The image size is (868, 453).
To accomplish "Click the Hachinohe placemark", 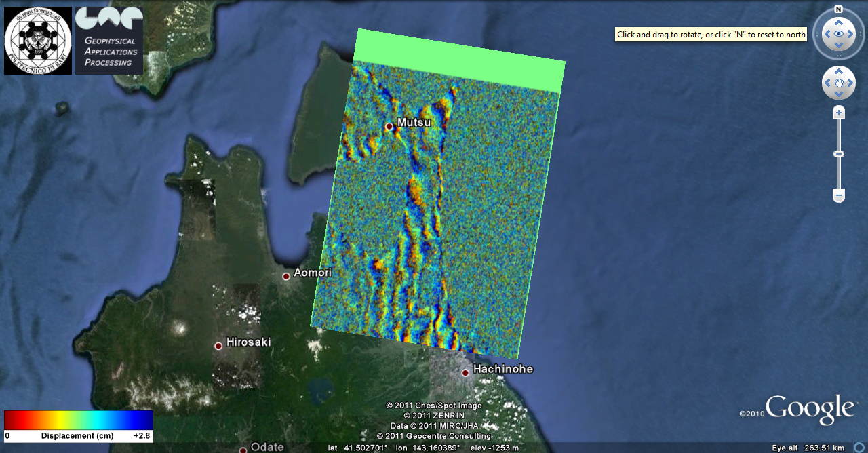I will coord(465,372).
